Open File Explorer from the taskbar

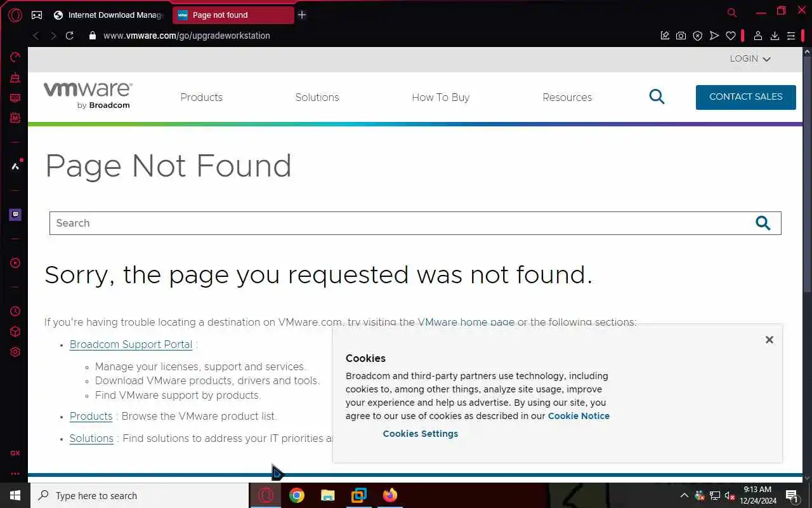pos(327,495)
